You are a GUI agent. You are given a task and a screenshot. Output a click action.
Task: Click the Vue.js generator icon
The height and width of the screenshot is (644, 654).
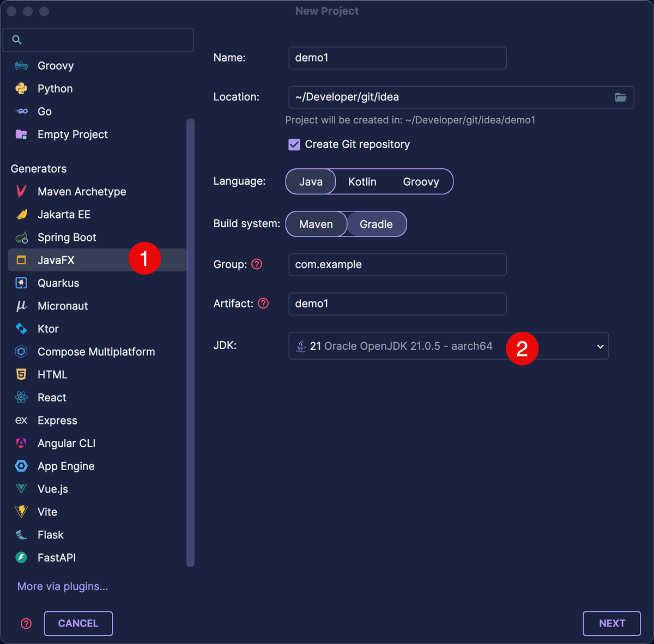[21, 489]
